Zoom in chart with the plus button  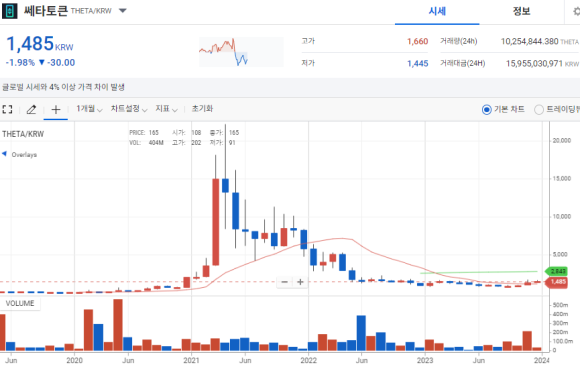(300, 282)
